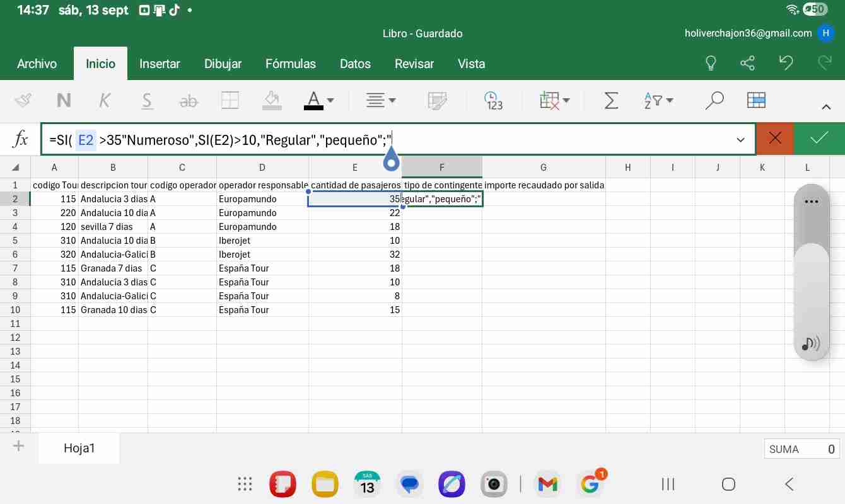
Task: Open the number format icon
Action: 493,101
